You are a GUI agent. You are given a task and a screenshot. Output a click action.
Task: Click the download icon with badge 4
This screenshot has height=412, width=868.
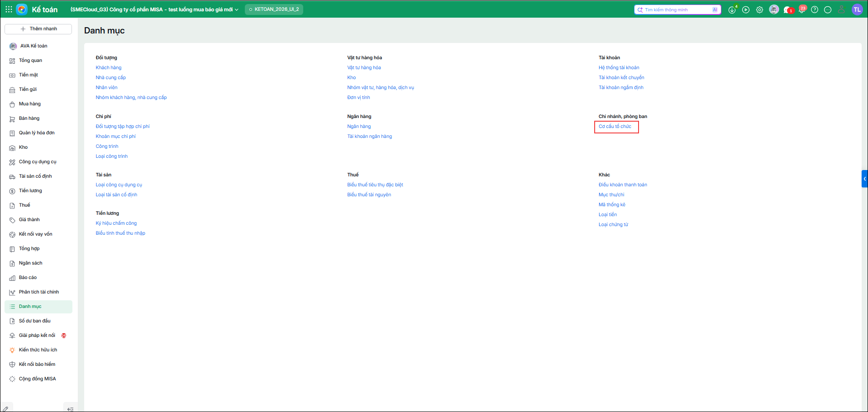tap(732, 9)
